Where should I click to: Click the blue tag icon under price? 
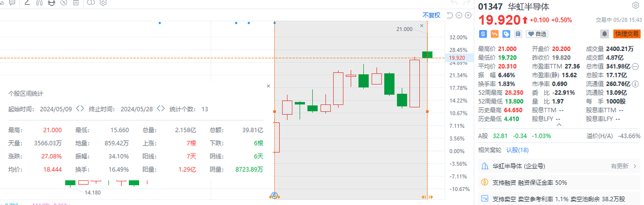click(x=506, y=34)
